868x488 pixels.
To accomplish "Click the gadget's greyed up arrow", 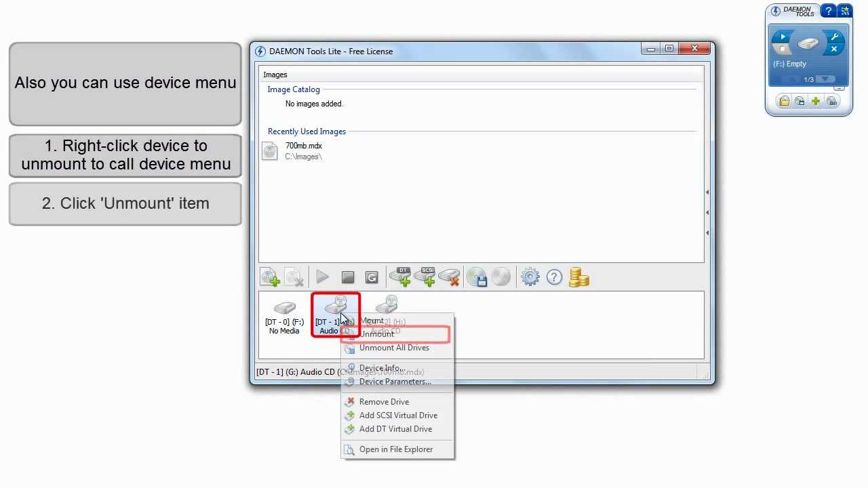I will click(x=791, y=79).
